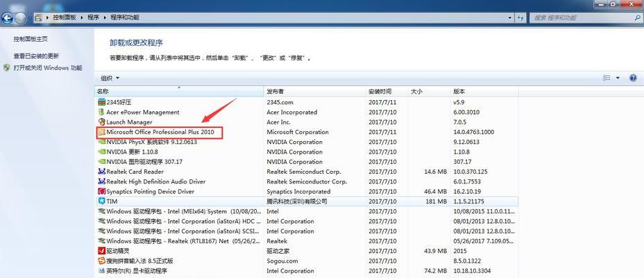Click 控制面板 in the breadcrumb path
The image size is (644, 278).
click(65, 17)
